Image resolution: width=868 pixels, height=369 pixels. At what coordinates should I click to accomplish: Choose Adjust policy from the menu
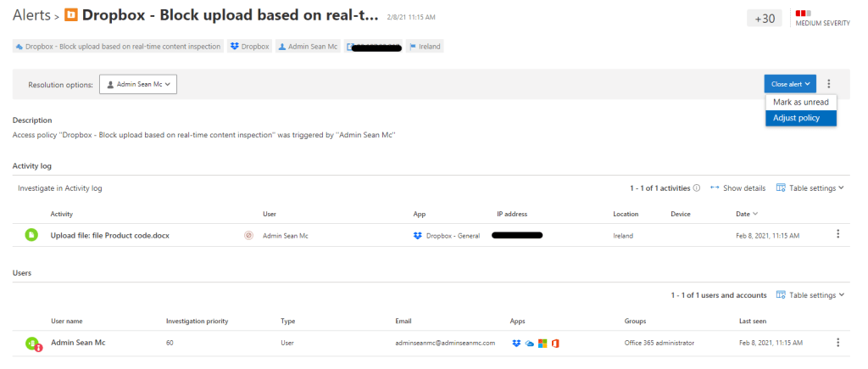(796, 118)
